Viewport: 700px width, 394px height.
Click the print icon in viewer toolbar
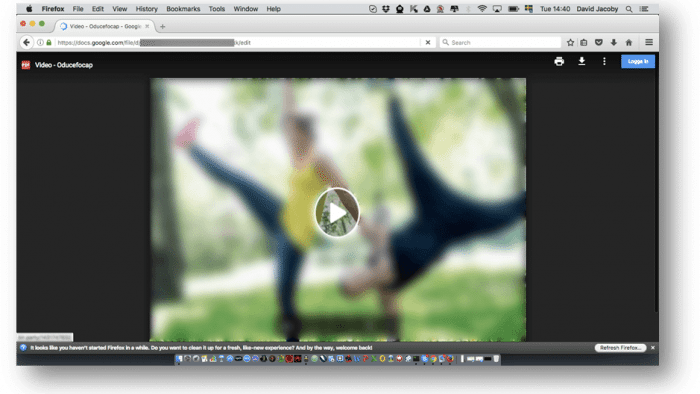click(559, 62)
